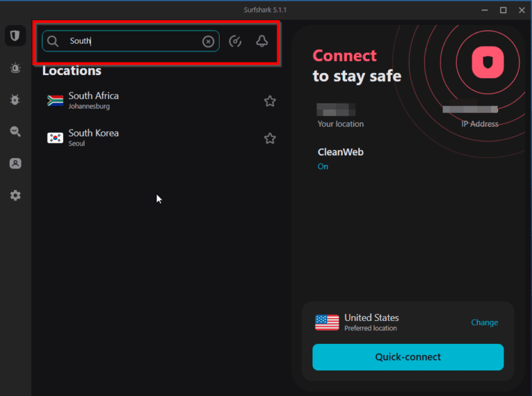The width and height of the screenshot is (532, 396).
Task: Favorite South Africa with the star
Action: (270, 101)
